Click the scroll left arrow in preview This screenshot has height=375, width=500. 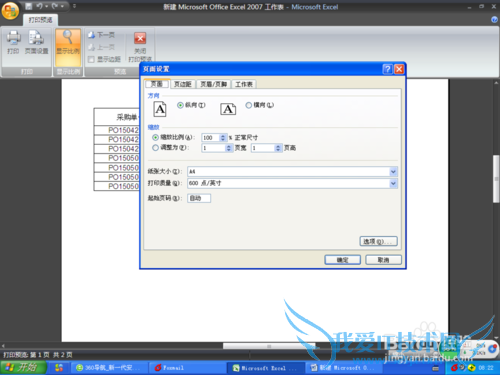pyautogui.click(x=3, y=346)
